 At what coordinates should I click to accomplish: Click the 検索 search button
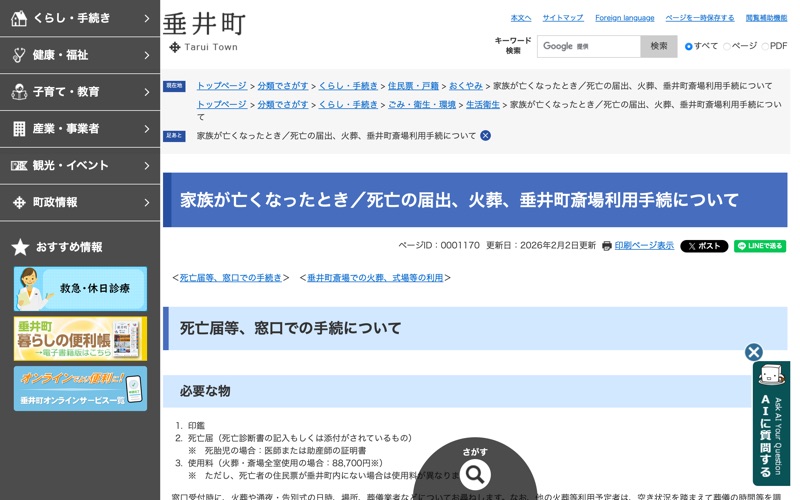659,46
